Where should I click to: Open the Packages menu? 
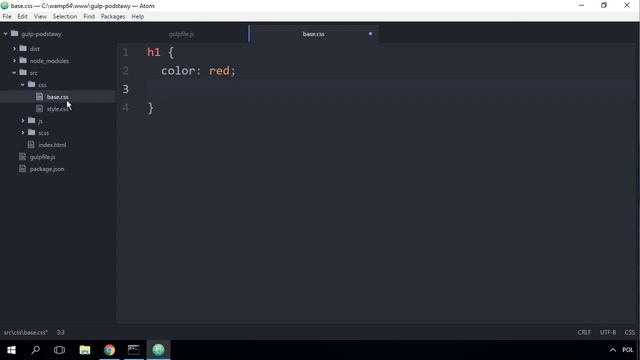click(113, 16)
